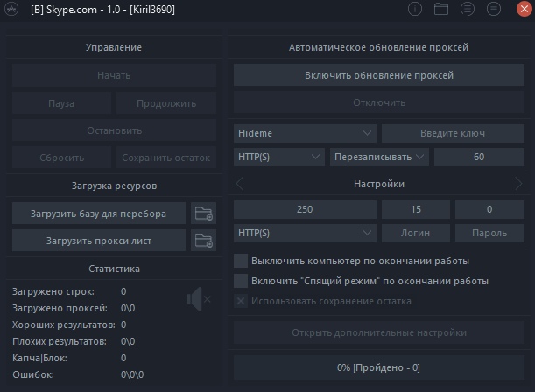Image resolution: width=535 pixels, height=392 pixels.
Task: Open the round menu icon in title bar
Action: click(494, 10)
